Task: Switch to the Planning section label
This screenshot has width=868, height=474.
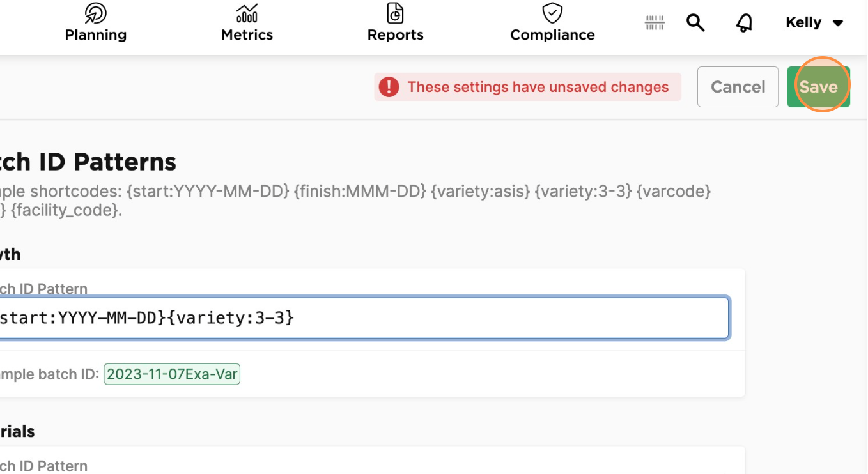Action: [96, 34]
